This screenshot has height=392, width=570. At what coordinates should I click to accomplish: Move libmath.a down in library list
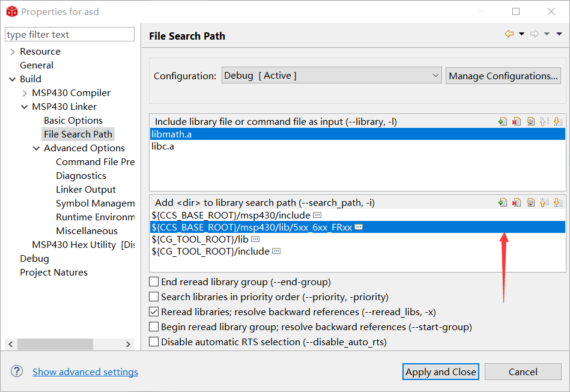(557, 121)
